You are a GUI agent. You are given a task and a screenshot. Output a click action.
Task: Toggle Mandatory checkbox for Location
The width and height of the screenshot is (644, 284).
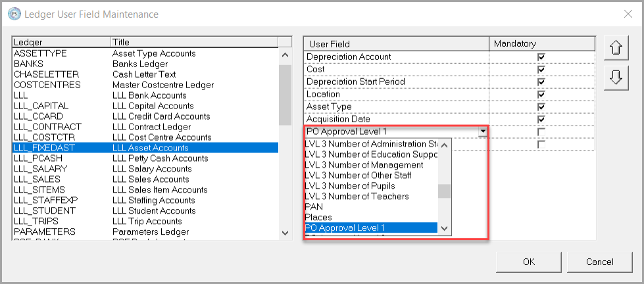[x=541, y=94]
